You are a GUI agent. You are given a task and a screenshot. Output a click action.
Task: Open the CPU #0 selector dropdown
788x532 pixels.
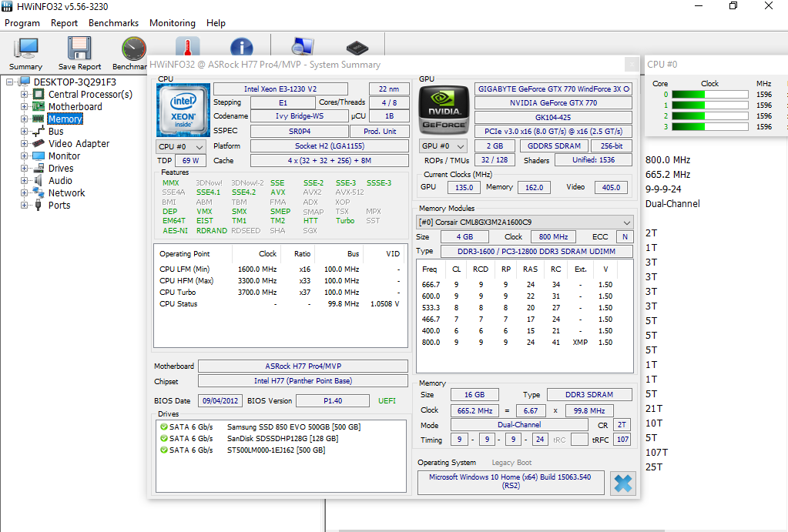[181, 147]
